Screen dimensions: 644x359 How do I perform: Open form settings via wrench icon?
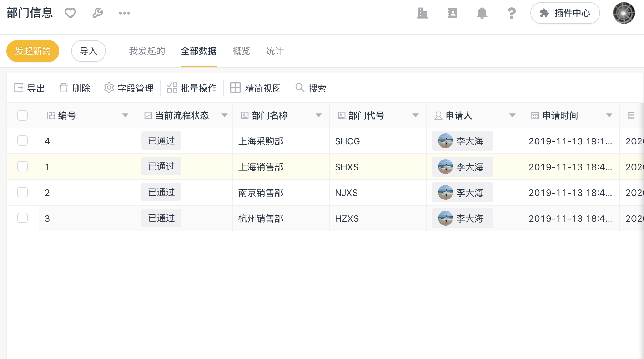(x=97, y=13)
